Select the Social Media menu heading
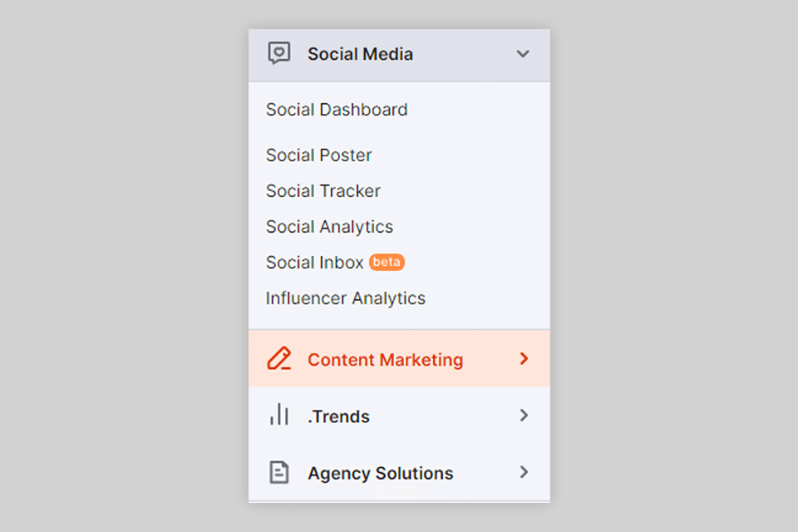The width and height of the screenshot is (798, 532). [360, 54]
